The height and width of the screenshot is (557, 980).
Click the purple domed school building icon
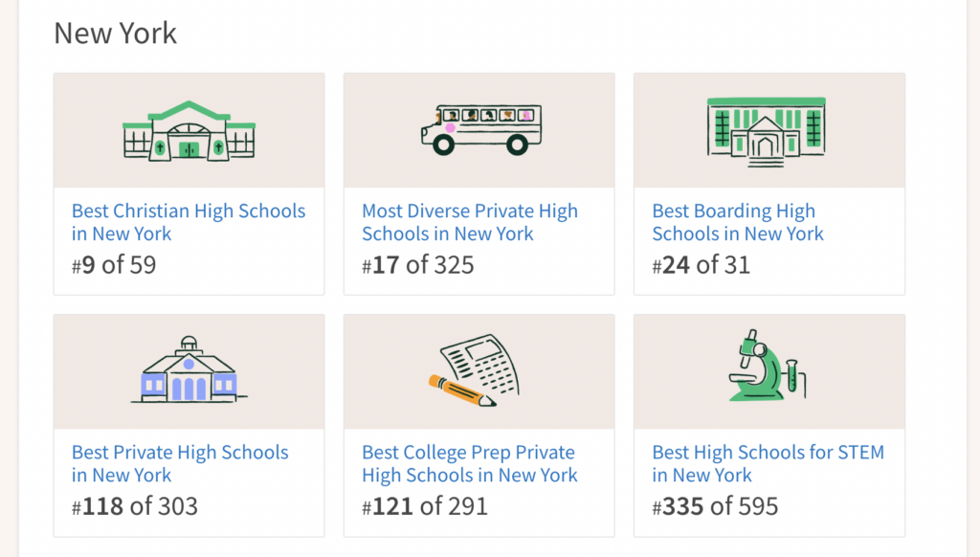(189, 369)
